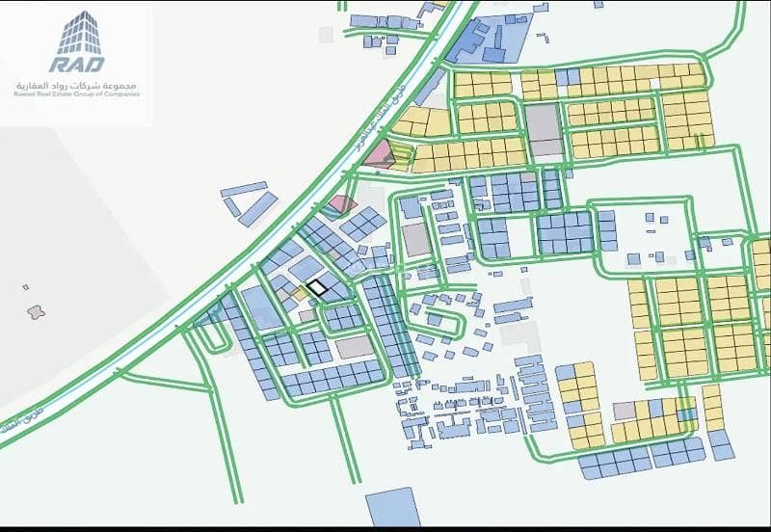Open the Ruwad Real Estate Group of Companies text
The image size is (771, 532).
[x=76, y=93]
